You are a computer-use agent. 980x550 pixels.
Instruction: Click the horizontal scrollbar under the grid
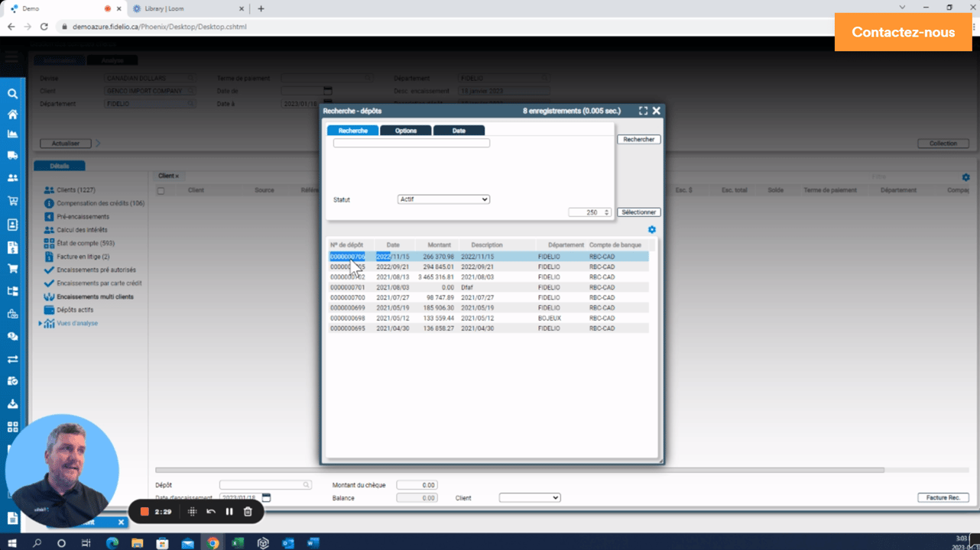520,470
